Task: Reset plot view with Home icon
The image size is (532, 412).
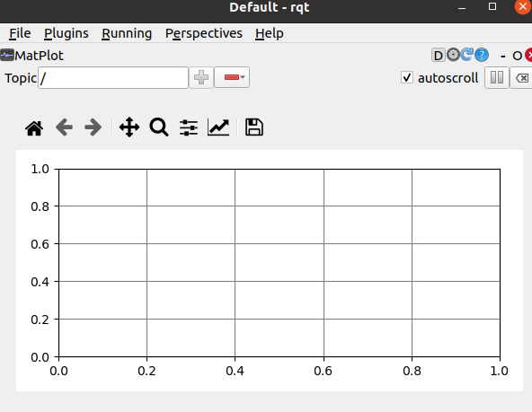Action: (x=34, y=127)
